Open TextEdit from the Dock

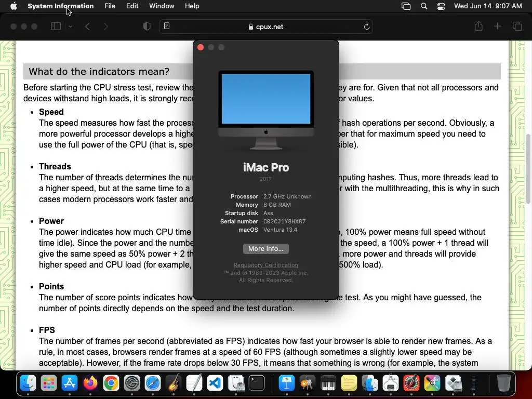coord(194,383)
